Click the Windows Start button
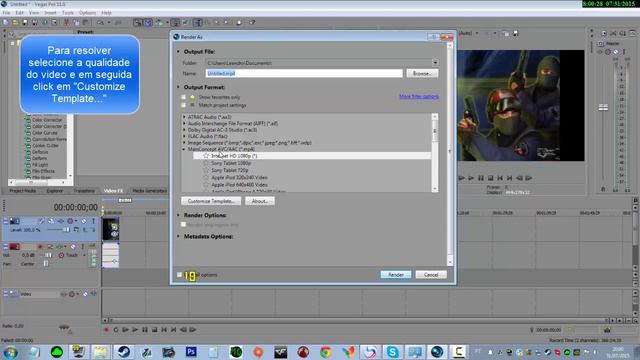640x360 pixels. click(x=10, y=352)
